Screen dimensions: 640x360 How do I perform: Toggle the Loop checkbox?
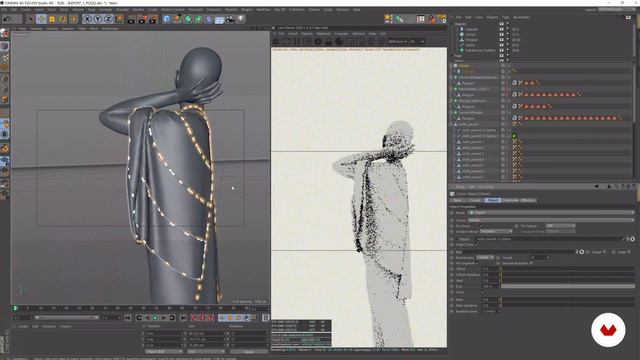(483, 292)
